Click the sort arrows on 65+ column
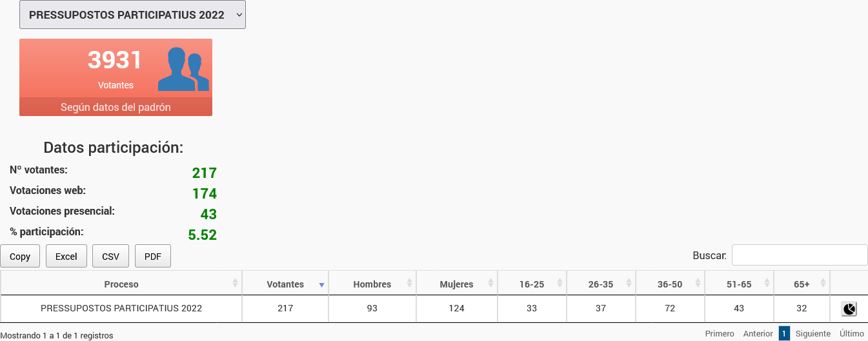This screenshot has width=868, height=341. click(823, 284)
